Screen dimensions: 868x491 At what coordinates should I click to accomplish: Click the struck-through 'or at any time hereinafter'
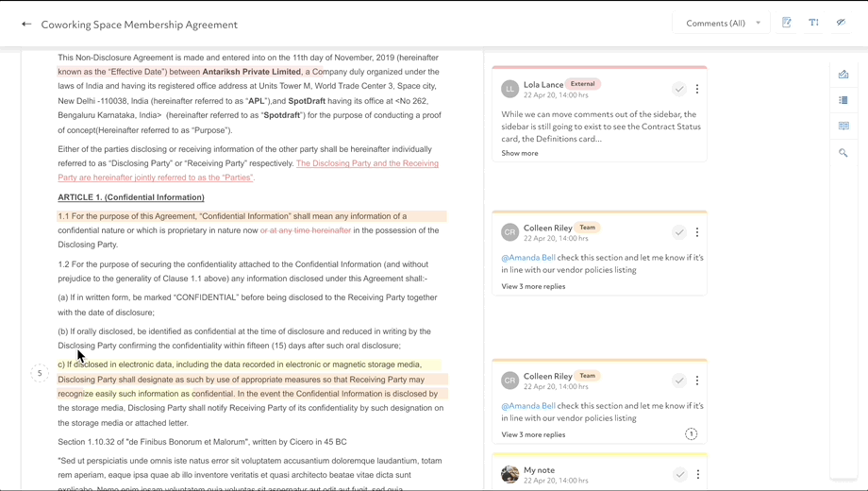[306, 230]
